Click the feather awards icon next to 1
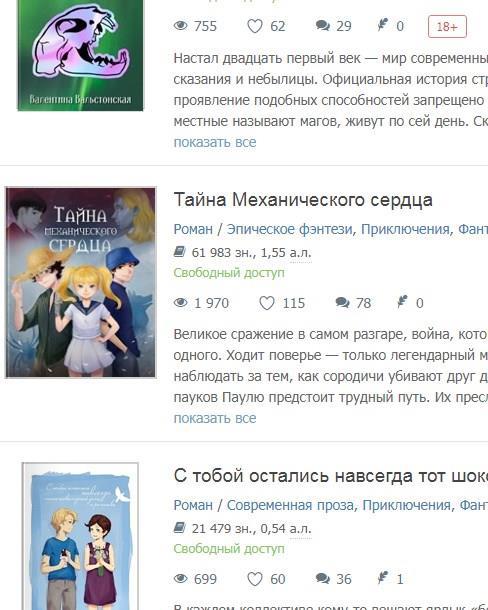This screenshot has width=488, height=610. (383, 578)
